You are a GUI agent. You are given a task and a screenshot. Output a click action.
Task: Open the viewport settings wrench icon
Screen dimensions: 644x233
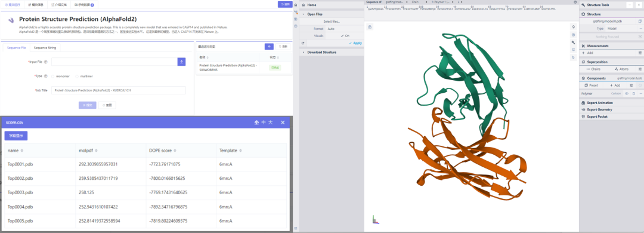[574, 42]
